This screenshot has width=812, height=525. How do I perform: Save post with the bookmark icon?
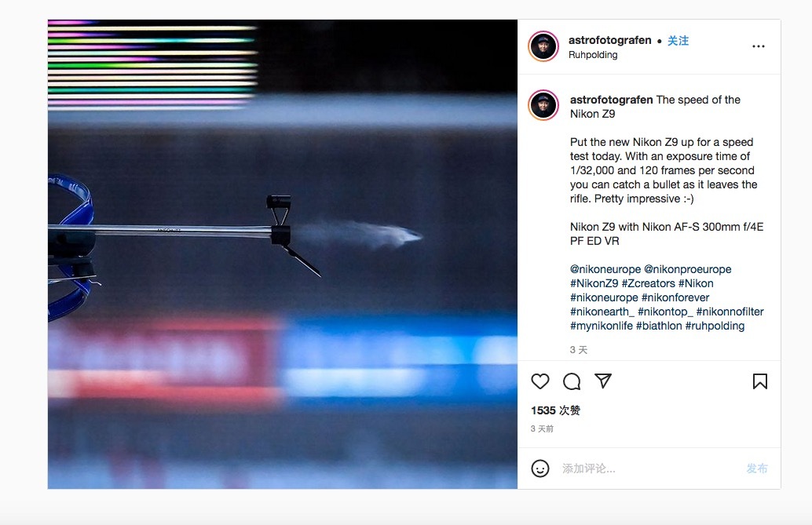click(759, 381)
